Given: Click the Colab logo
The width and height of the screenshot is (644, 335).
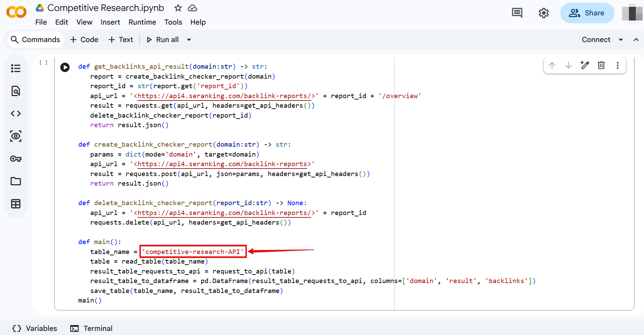Looking at the screenshot, I should [16, 12].
